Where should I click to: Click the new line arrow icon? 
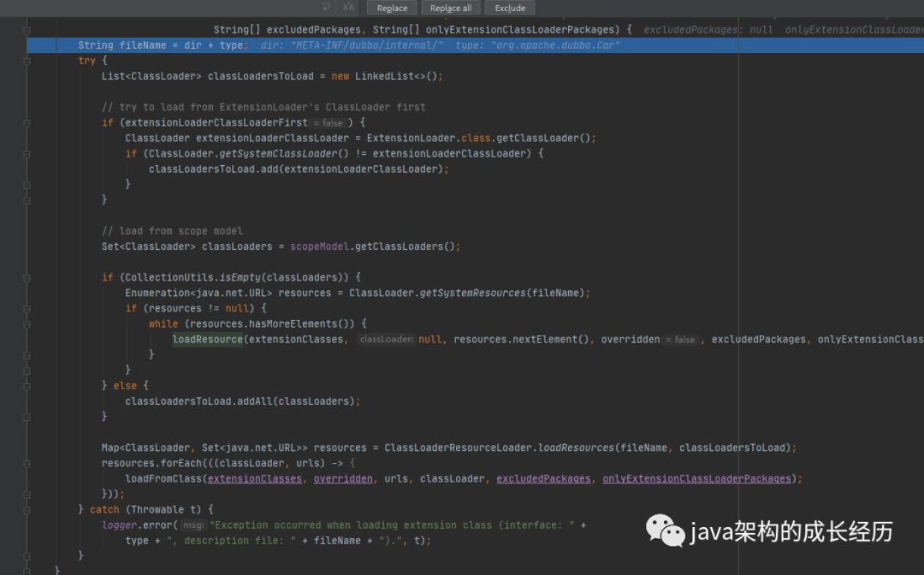[x=326, y=7]
